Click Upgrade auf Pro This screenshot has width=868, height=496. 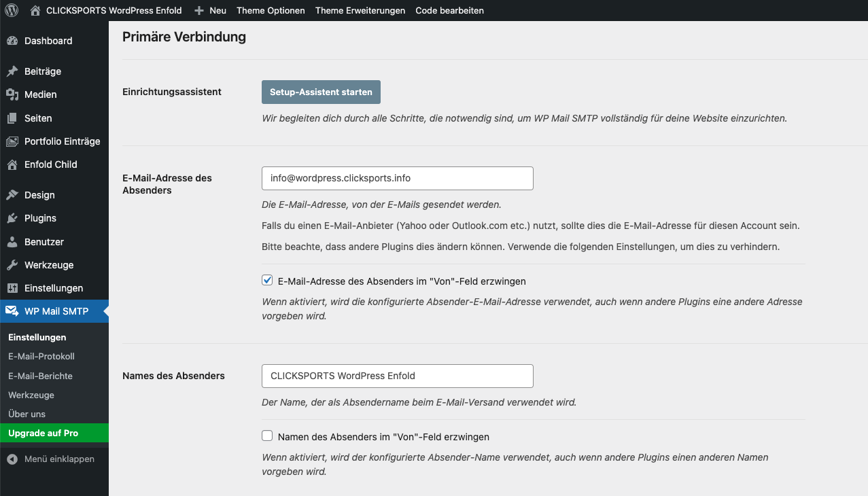tap(54, 433)
